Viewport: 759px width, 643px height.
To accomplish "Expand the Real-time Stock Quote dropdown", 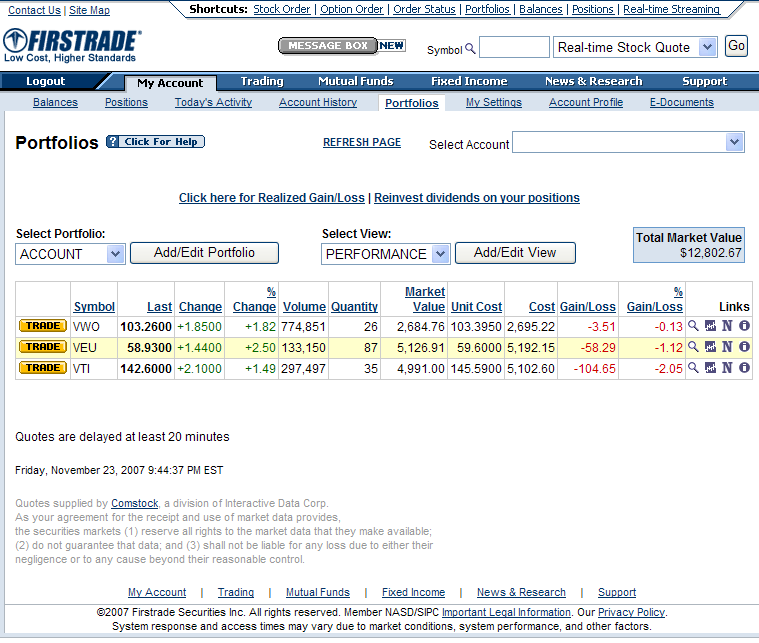I will pos(708,47).
